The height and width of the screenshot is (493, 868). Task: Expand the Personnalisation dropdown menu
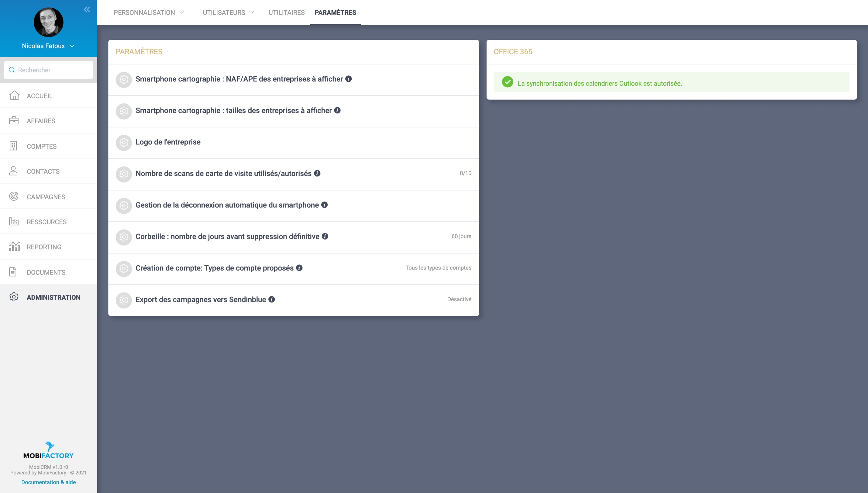(x=149, y=12)
